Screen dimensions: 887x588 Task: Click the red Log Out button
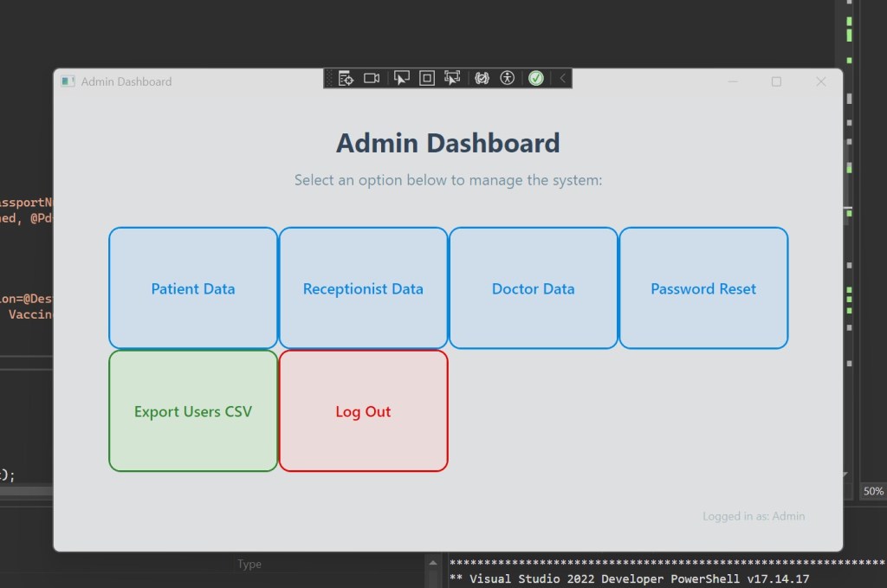363,411
